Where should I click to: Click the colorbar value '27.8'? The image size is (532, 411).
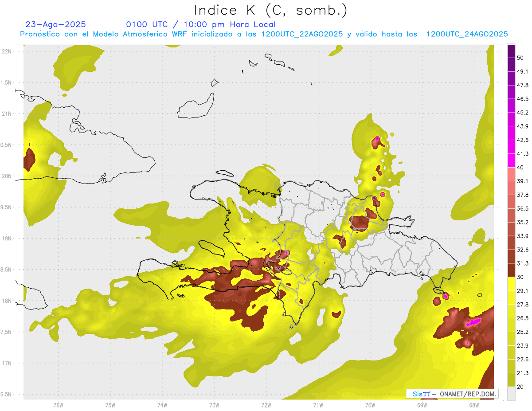coord(523,305)
